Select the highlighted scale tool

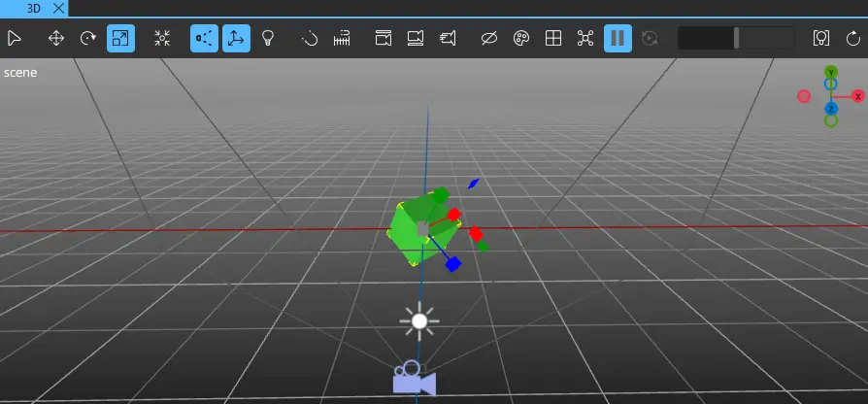(x=120, y=39)
